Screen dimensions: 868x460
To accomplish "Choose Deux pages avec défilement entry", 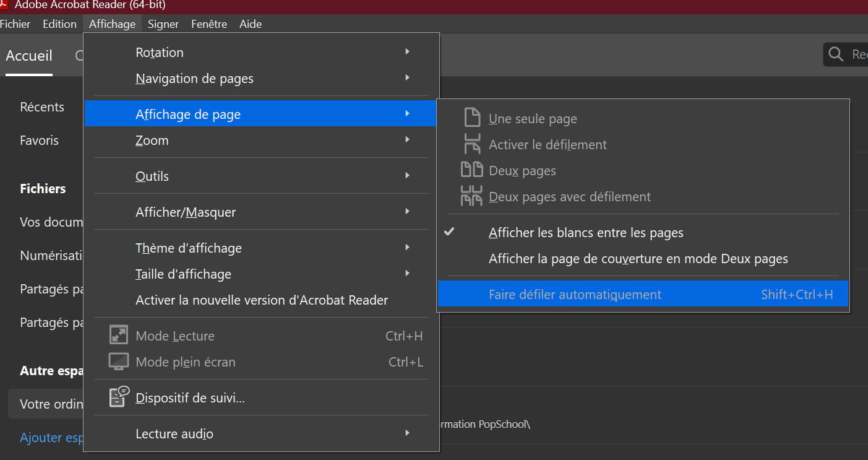I will point(643,197).
